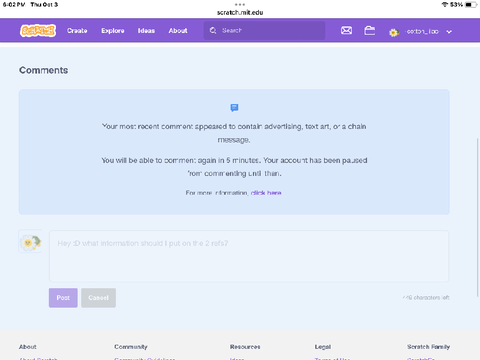This screenshot has height=360, width=480.
Task: Tap the battery indicator in status bar
Action: click(471, 5)
